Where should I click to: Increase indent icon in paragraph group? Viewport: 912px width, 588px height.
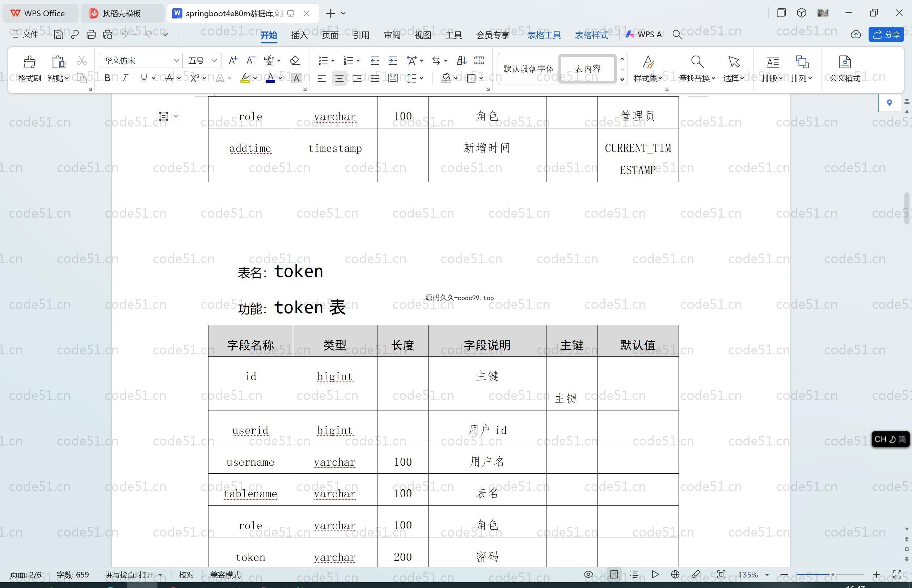392,60
